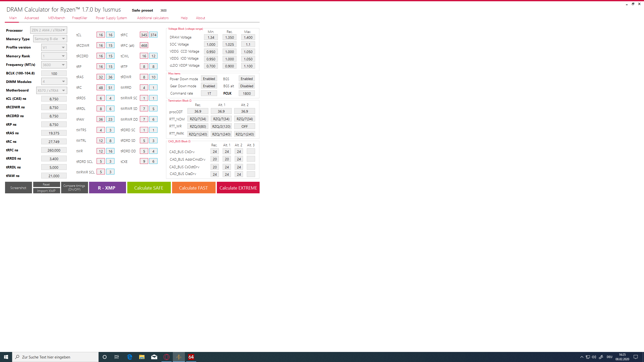Viewport: 644px width, 362px height.
Task: Click the Cortana circle icon
Action: tap(105, 357)
